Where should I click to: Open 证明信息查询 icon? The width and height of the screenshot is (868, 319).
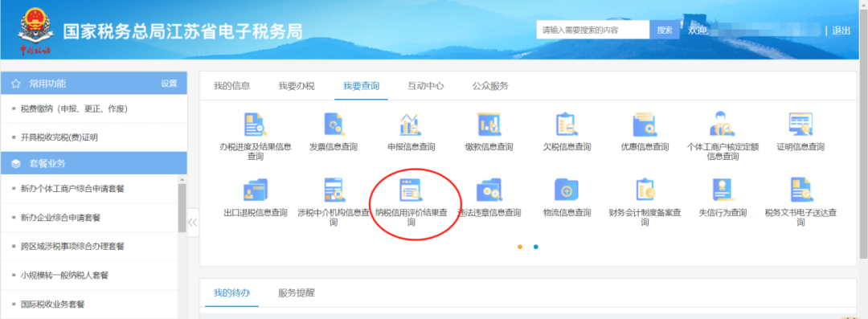coord(800,125)
